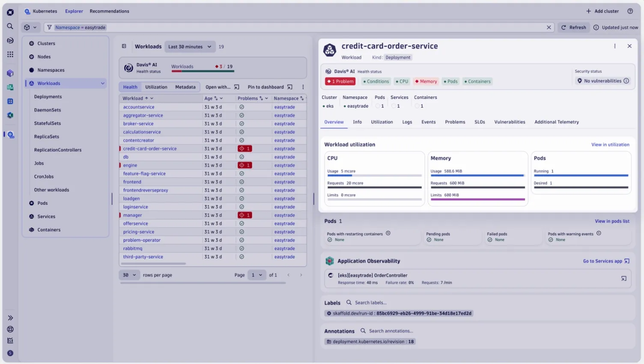
Task: Open the apps grid icon in left rail
Action: pos(10,54)
